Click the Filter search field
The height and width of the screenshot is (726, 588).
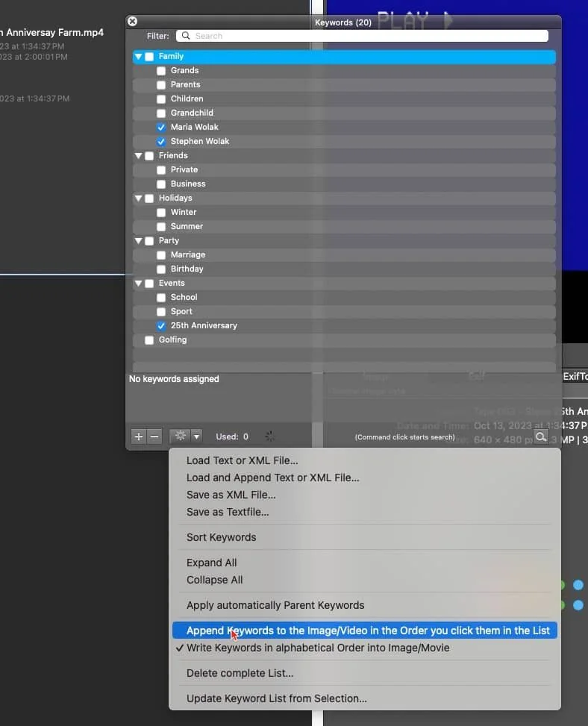[x=362, y=36]
